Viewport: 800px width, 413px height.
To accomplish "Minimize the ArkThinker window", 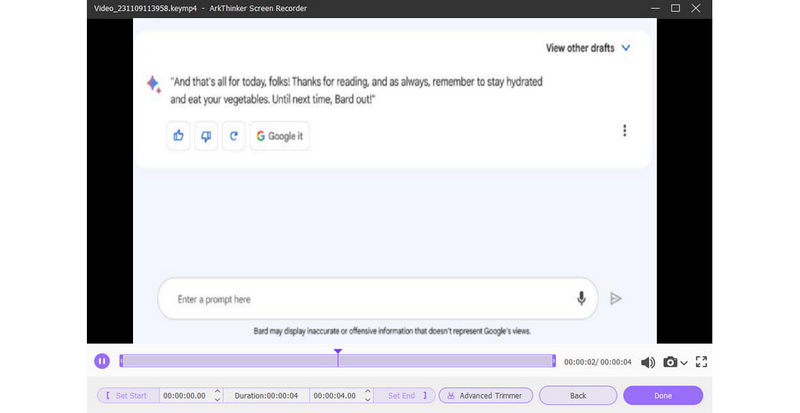I will [655, 8].
